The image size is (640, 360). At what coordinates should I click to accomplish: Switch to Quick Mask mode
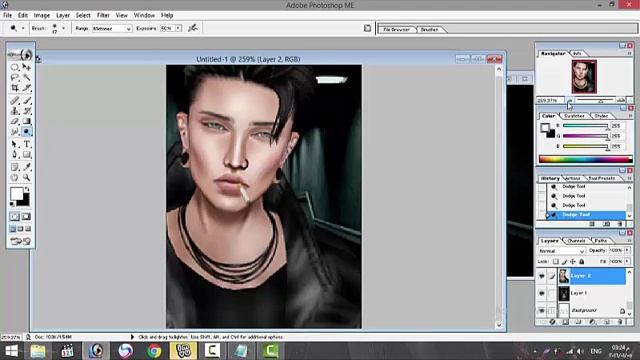pyautogui.click(x=26, y=216)
